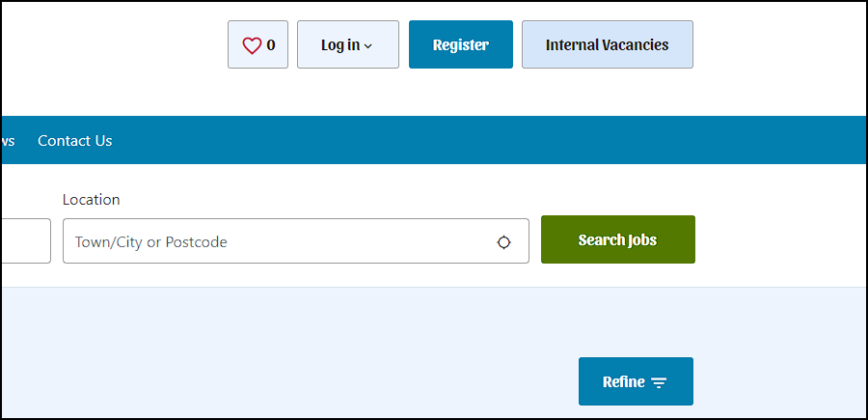868x420 pixels.
Task: Click the green Search Jobs button
Action: tap(618, 239)
